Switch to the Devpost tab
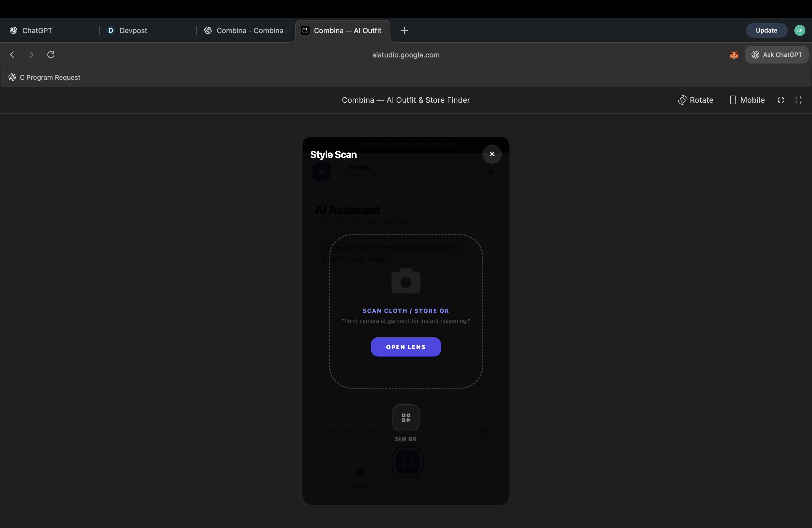 point(133,30)
